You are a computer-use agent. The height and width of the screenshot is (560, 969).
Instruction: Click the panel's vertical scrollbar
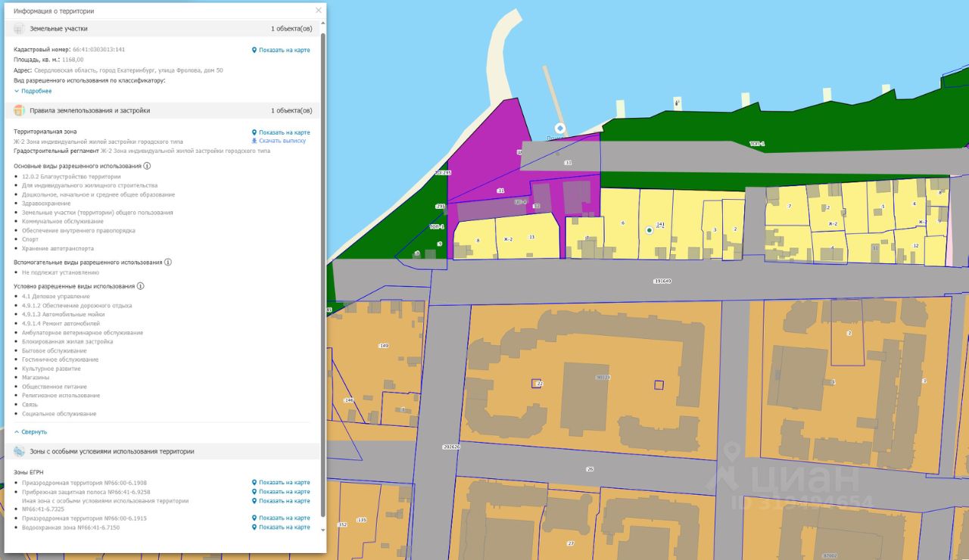[x=323, y=272]
